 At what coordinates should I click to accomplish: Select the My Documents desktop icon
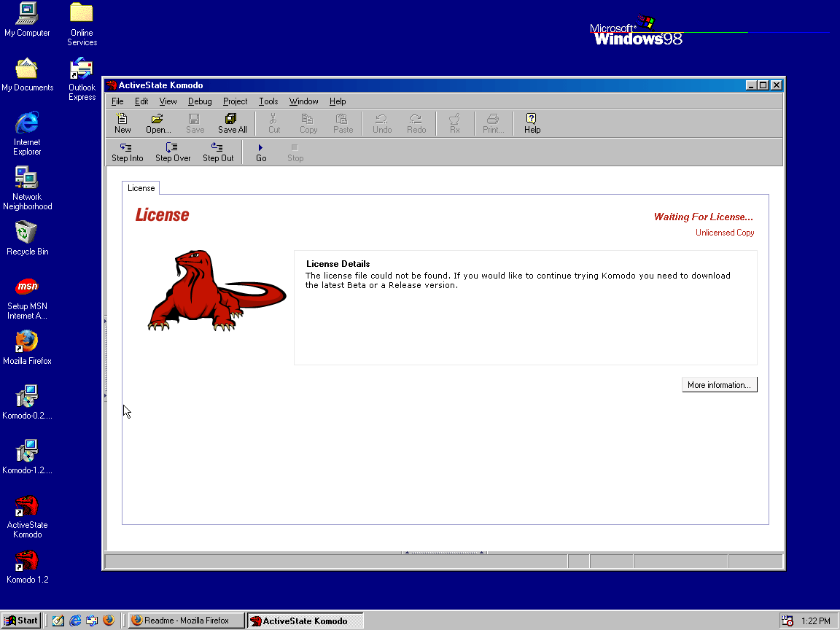click(x=27, y=75)
